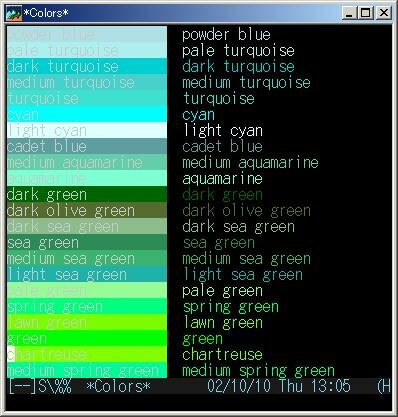398x417 pixels.
Task: Click the minibuffer below the mode line
Action: (x=199, y=402)
